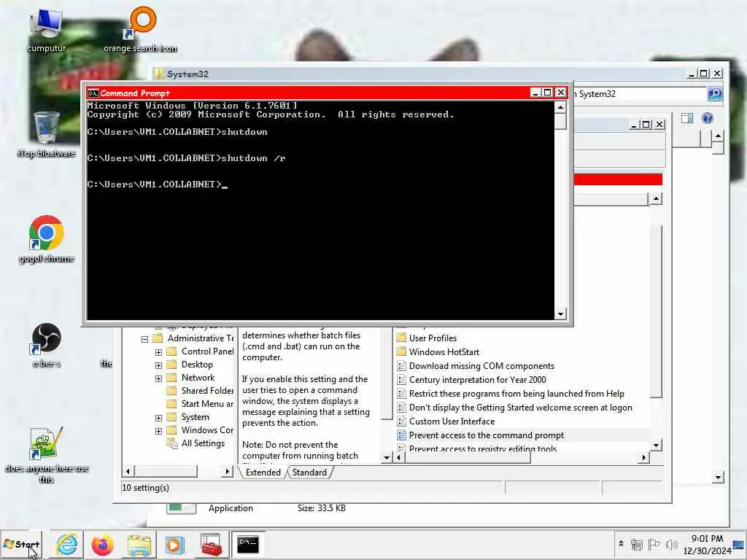Click the Show desktop button

click(740, 544)
